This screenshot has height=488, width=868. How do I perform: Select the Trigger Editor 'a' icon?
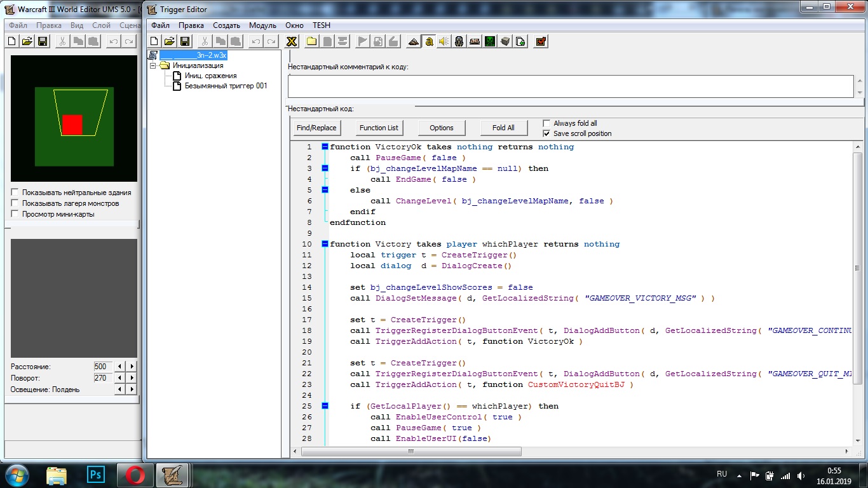pos(429,41)
